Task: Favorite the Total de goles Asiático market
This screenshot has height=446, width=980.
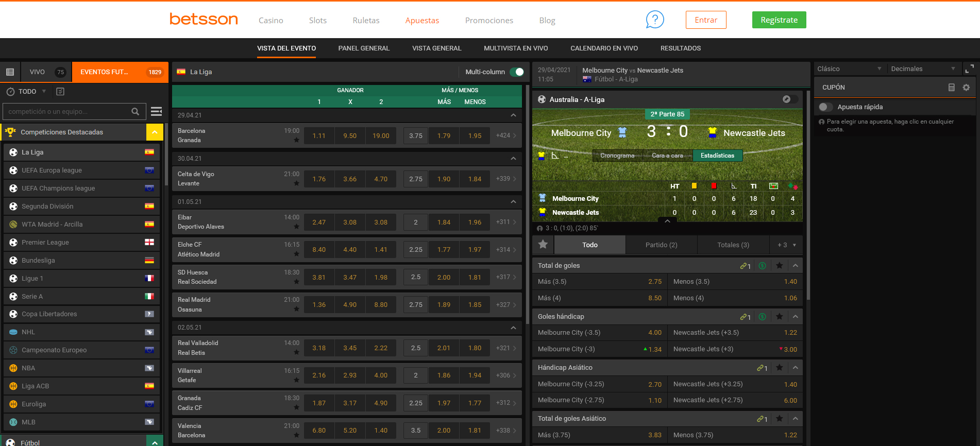Action: (779, 419)
